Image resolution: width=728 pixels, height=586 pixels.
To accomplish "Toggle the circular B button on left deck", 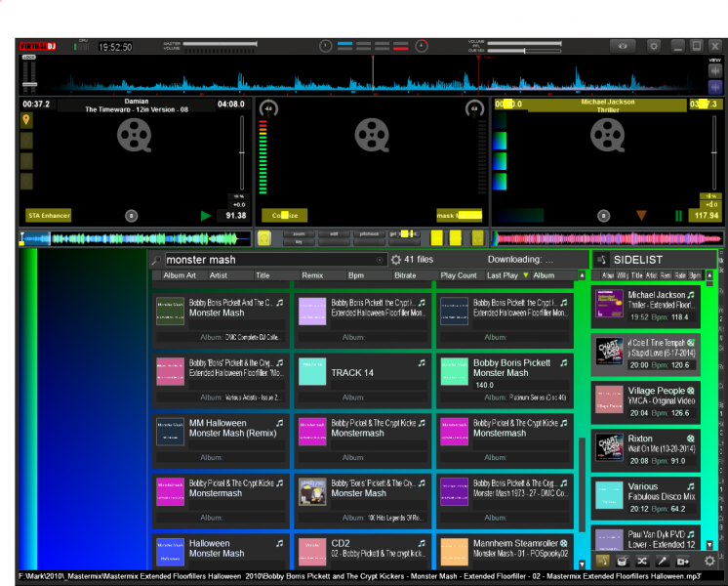I will coord(131,216).
